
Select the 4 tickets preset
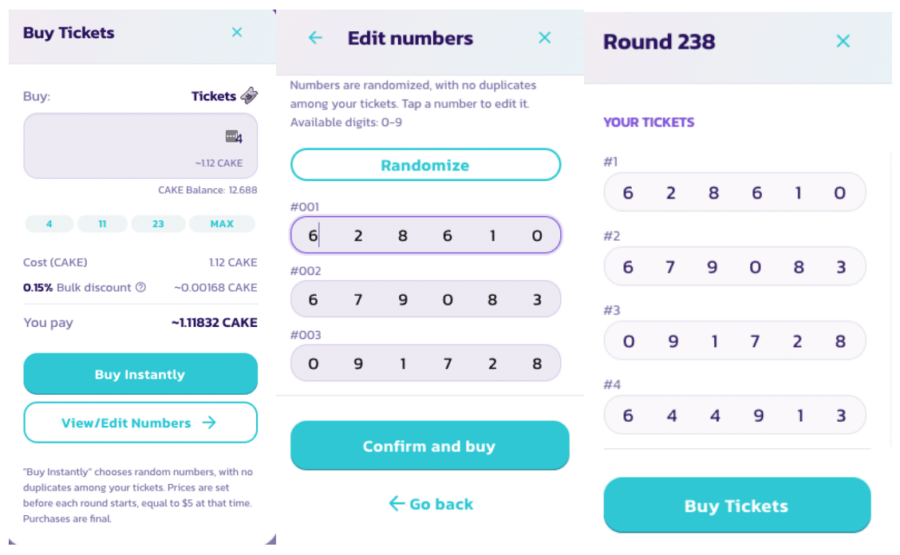(49, 224)
